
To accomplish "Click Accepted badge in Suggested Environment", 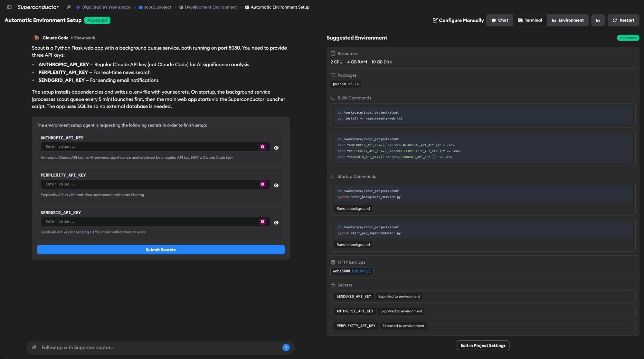I will tap(628, 38).
